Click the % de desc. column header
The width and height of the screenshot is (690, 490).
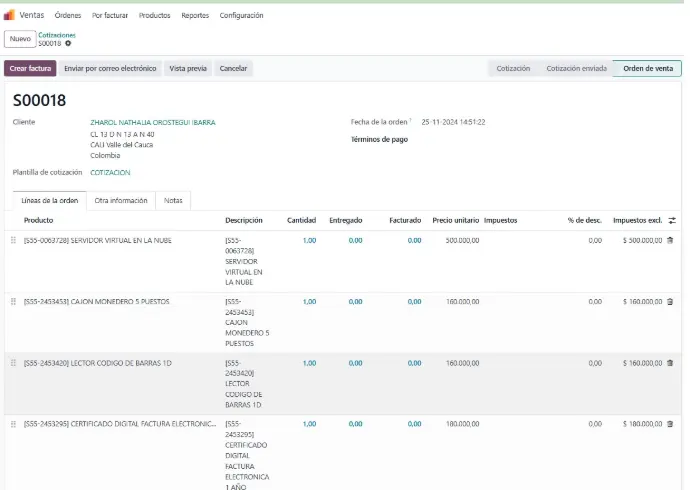(x=584, y=220)
